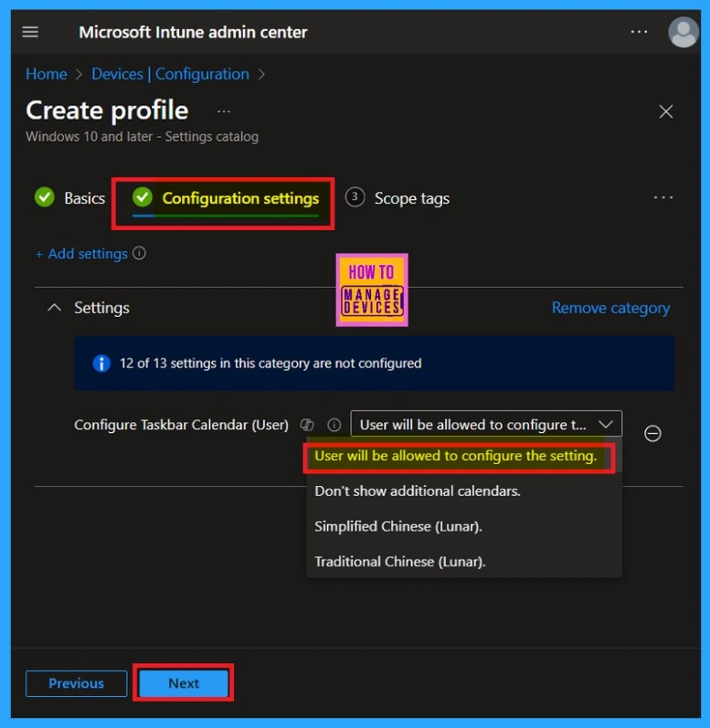The image size is (710, 728).
Task: Click the Home breadcrumb link
Action: [47, 74]
